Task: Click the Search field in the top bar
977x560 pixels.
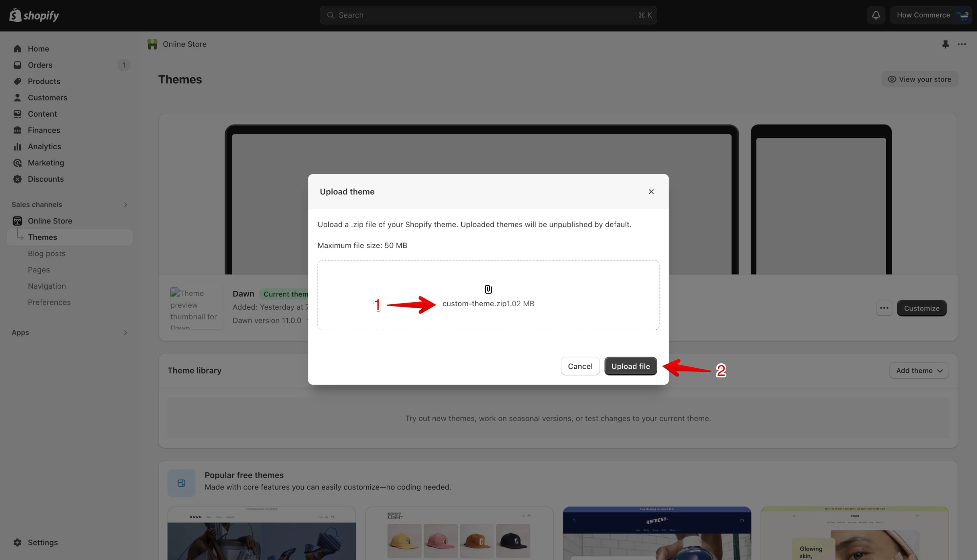Action: [488, 15]
